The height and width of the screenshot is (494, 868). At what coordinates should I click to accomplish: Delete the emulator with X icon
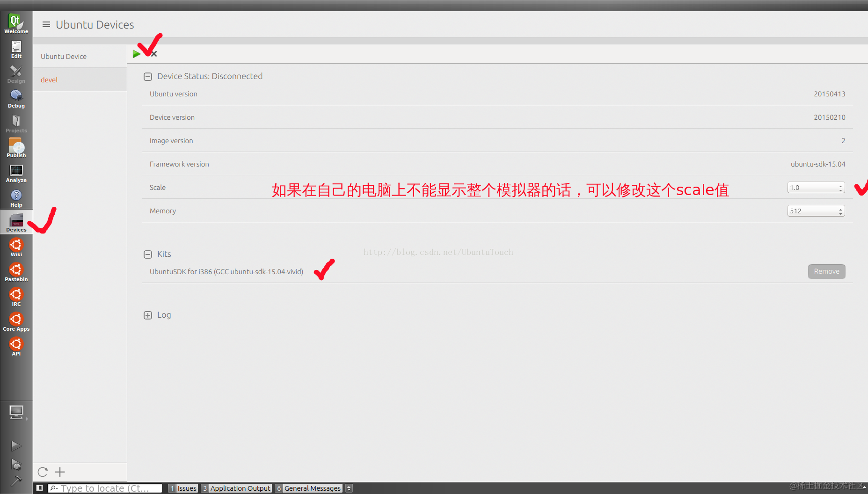click(154, 54)
